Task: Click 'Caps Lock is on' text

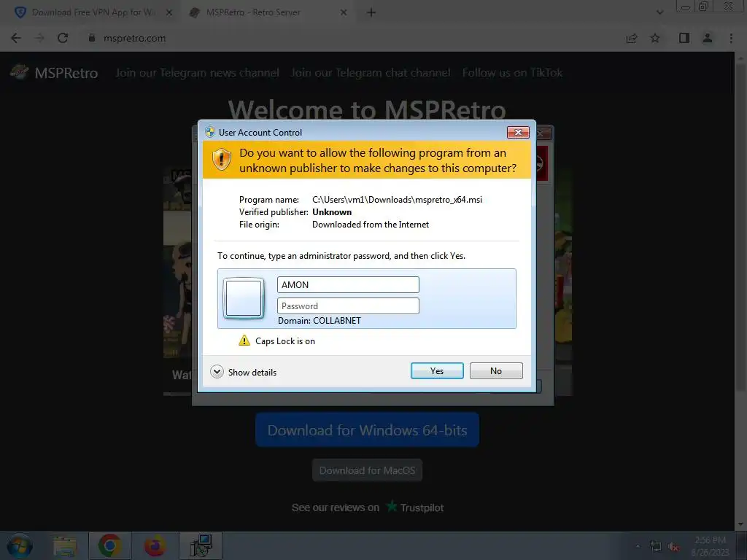Action: point(285,341)
